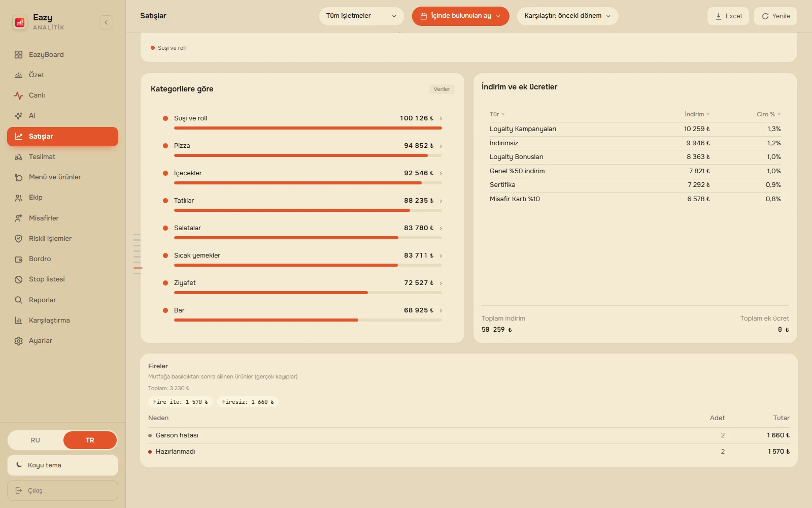This screenshot has width=812, height=508.
Task: Sort table by İndirim column
Action: [x=697, y=114]
